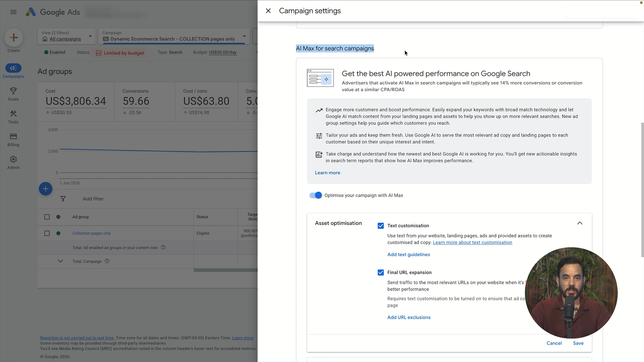
Task: Click the Google Ads logo
Action: (x=53, y=12)
